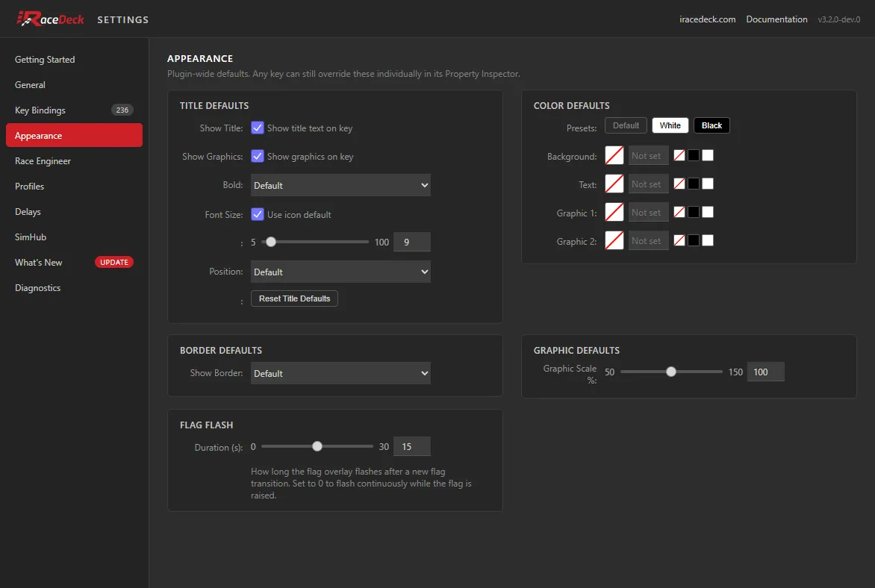Adjust the Flag Flash duration slider
This screenshot has height=588, width=875.
point(317,446)
